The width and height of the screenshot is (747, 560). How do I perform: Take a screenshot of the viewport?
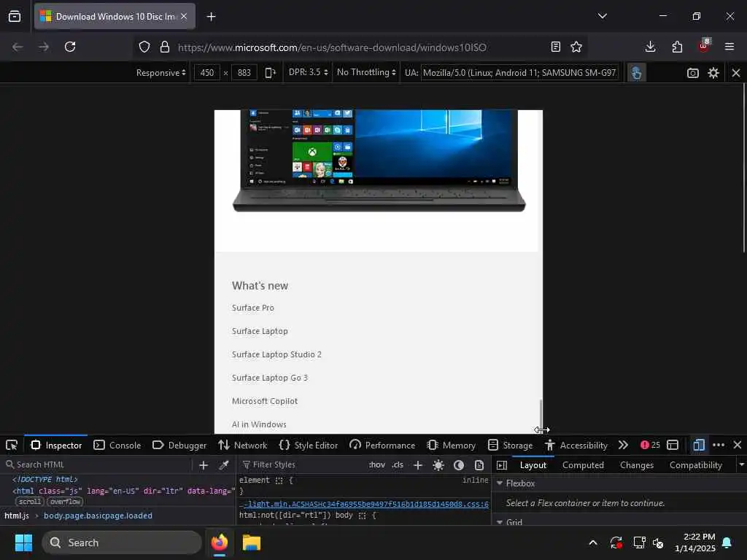pyautogui.click(x=693, y=73)
